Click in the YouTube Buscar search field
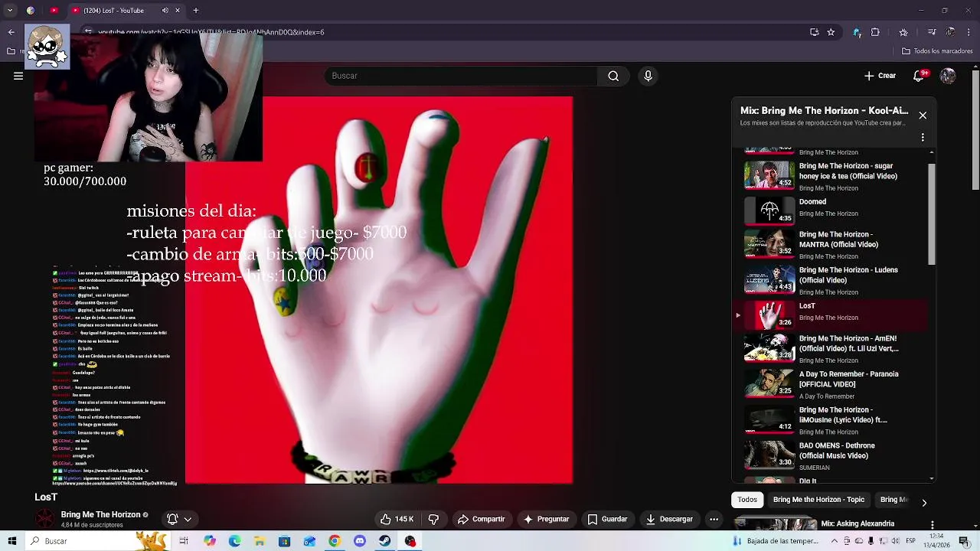980x551 pixels. (462, 76)
